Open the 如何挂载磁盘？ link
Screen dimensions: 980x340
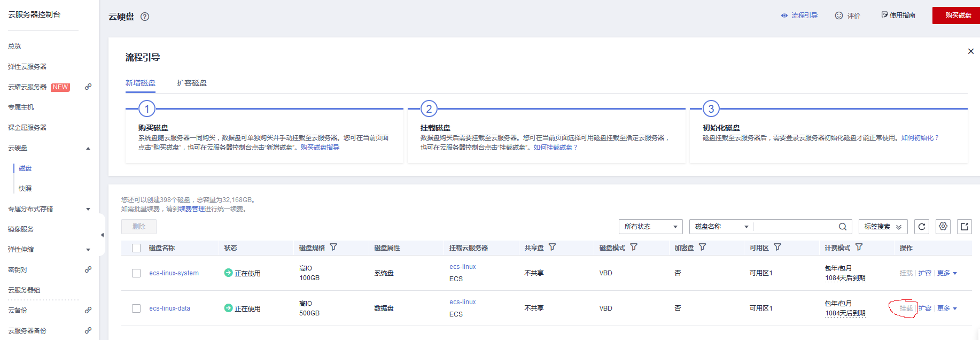(556, 148)
